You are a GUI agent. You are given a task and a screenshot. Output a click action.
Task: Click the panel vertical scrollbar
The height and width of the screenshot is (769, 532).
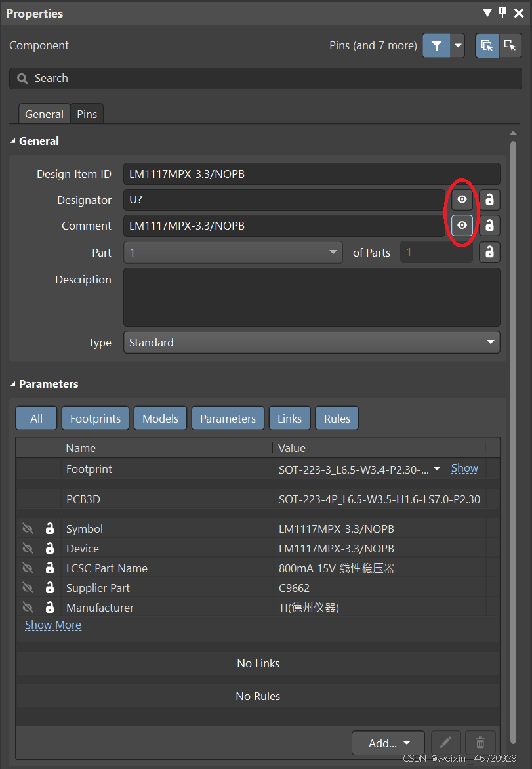[514, 442]
